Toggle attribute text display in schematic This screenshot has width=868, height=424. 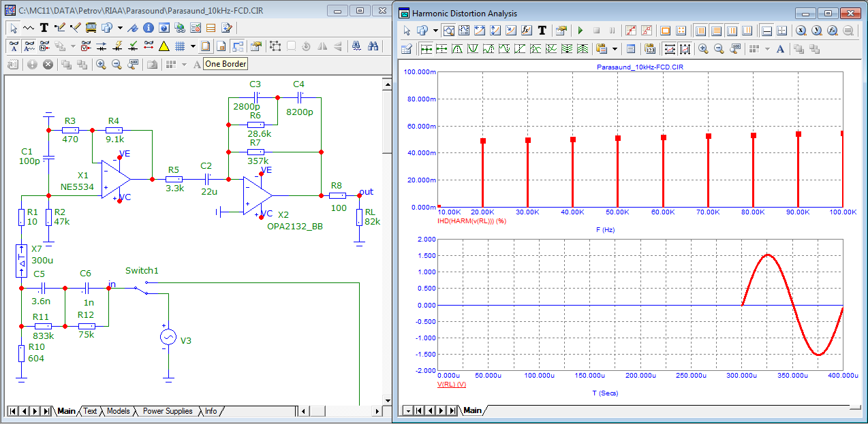(14, 46)
